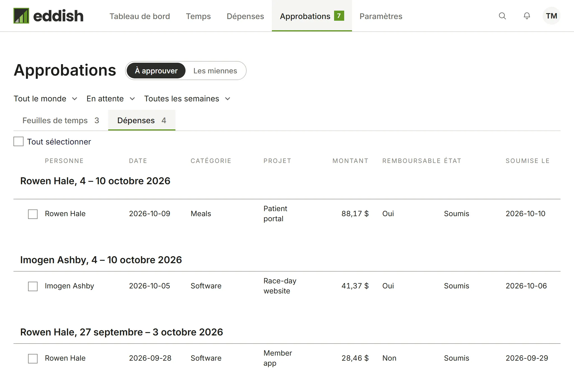
Task: Open the notifications bell icon
Action: pyautogui.click(x=527, y=16)
